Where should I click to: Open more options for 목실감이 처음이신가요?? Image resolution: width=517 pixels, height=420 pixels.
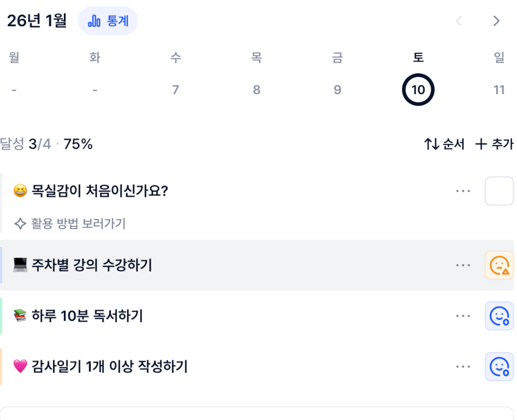[x=463, y=191]
